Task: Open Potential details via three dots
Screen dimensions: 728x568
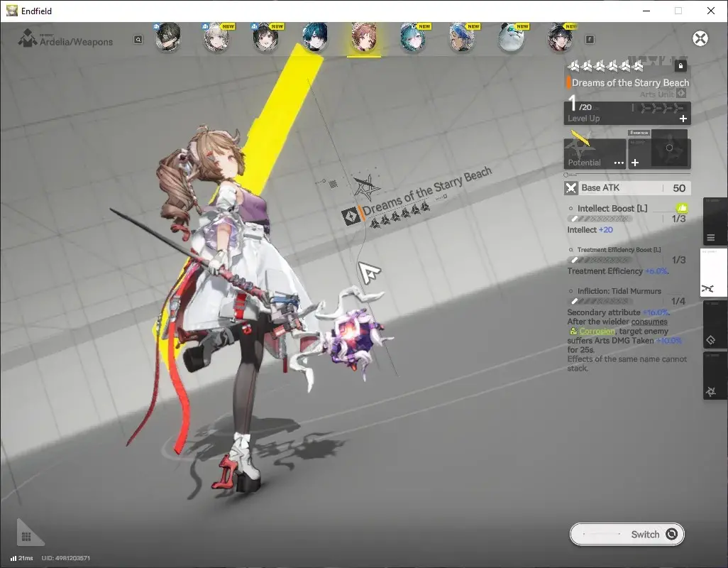Action: pyautogui.click(x=619, y=163)
